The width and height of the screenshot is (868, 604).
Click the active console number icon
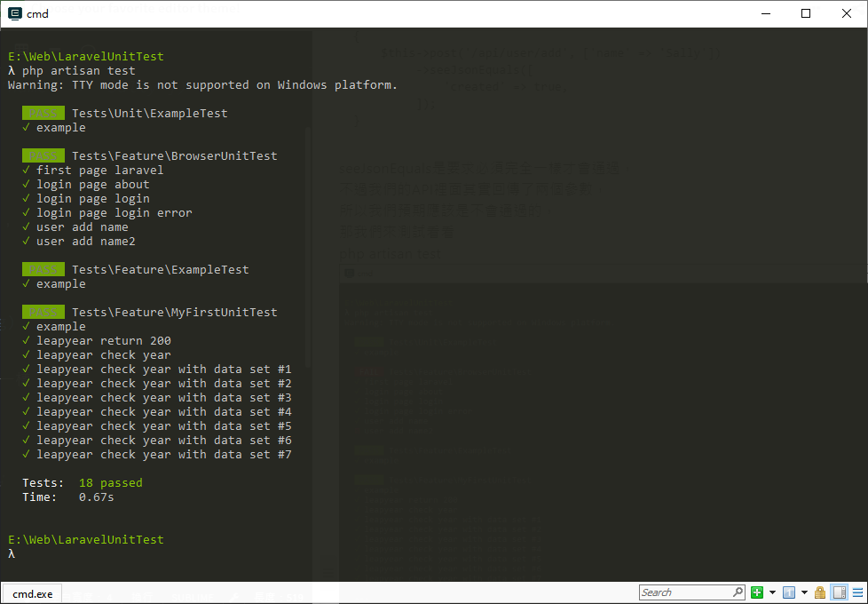[x=789, y=592]
